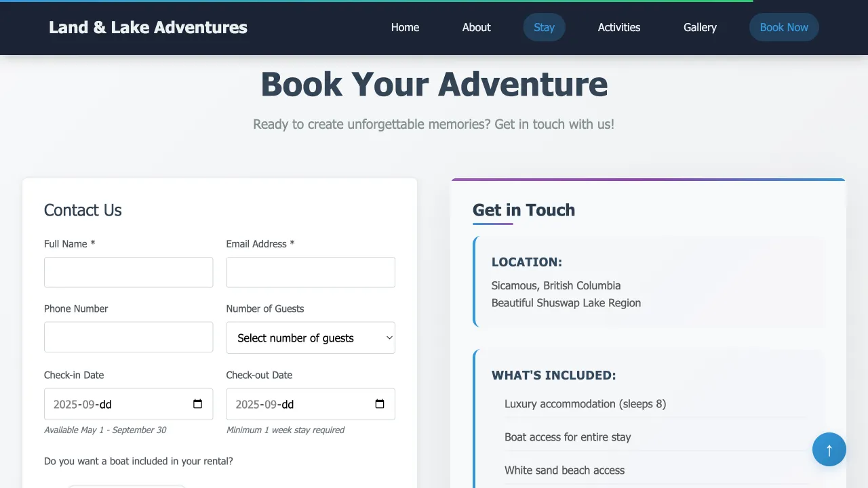
Task: Open the check-out date calendar picker
Action: click(x=380, y=404)
